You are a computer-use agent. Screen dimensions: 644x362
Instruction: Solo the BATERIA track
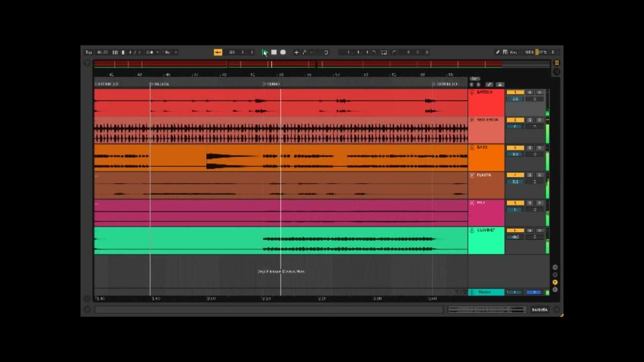529,93
